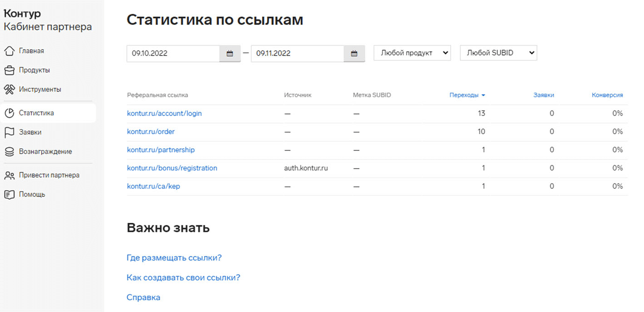Expand the Любой SUBID dropdown
This screenshot has width=644, height=312.
(498, 53)
